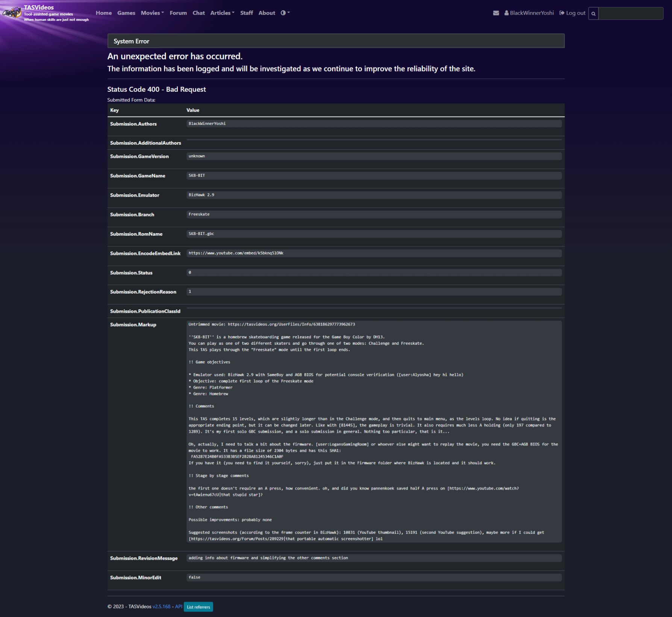This screenshot has width=672, height=617.
Task: Click the 'Submission.EncodeEmbedLink' key label
Action: click(x=145, y=253)
